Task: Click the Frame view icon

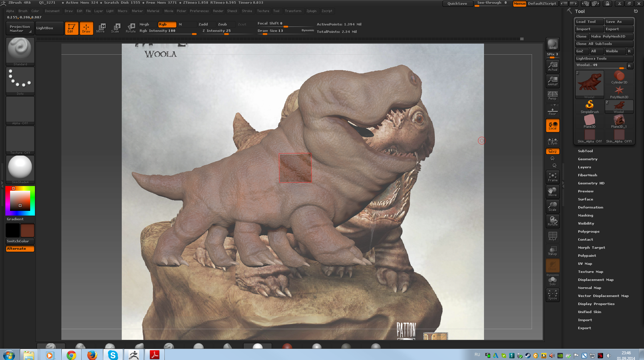Action: 552,177
